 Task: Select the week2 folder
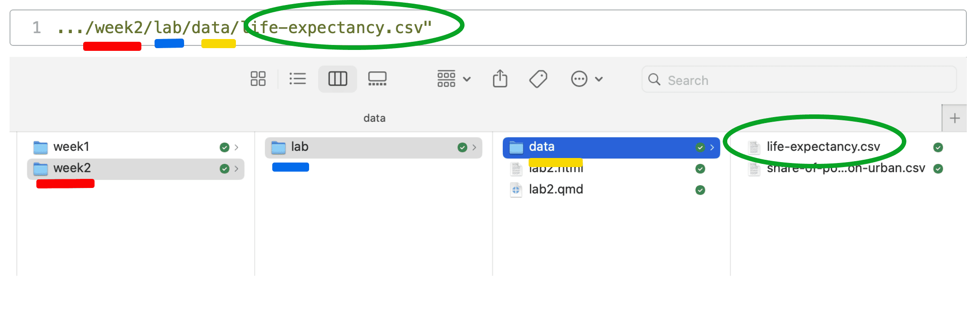tap(72, 168)
